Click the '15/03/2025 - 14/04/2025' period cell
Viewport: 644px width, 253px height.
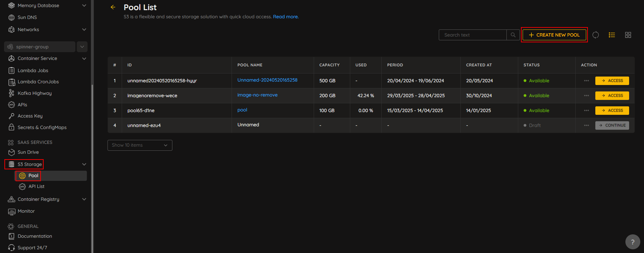(415, 110)
